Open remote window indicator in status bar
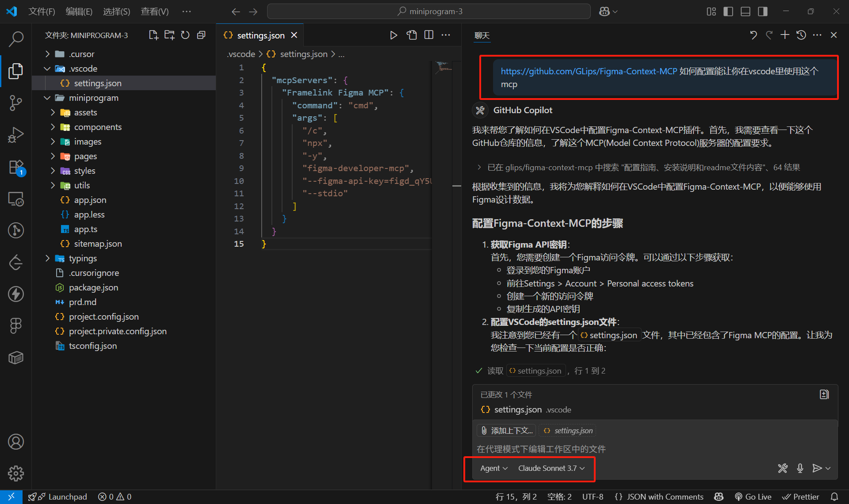 coord(11,496)
